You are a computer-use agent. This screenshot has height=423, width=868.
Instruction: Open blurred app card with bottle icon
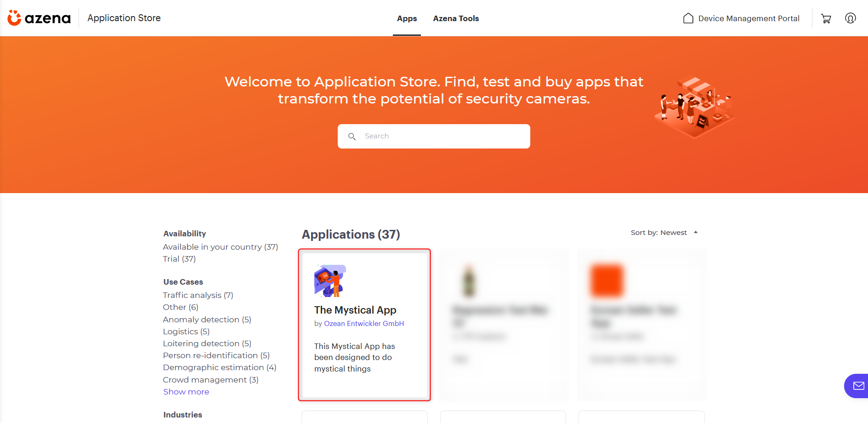point(503,325)
